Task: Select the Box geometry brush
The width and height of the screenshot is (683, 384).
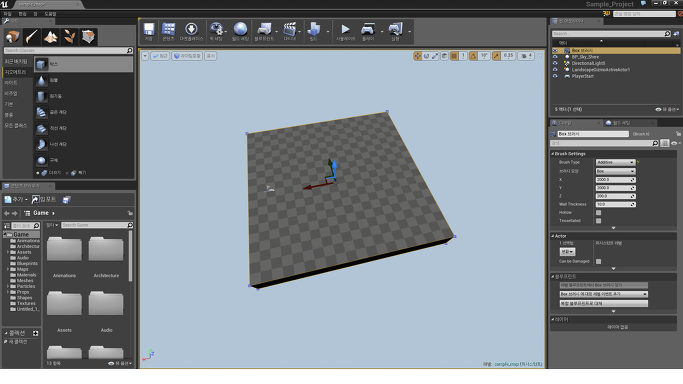Action: click(x=84, y=64)
